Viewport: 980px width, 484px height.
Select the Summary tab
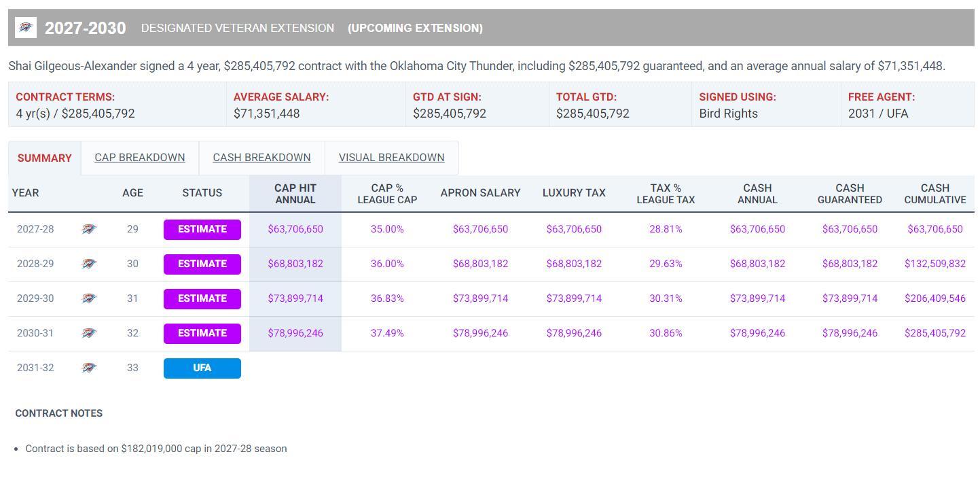(x=44, y=158)
